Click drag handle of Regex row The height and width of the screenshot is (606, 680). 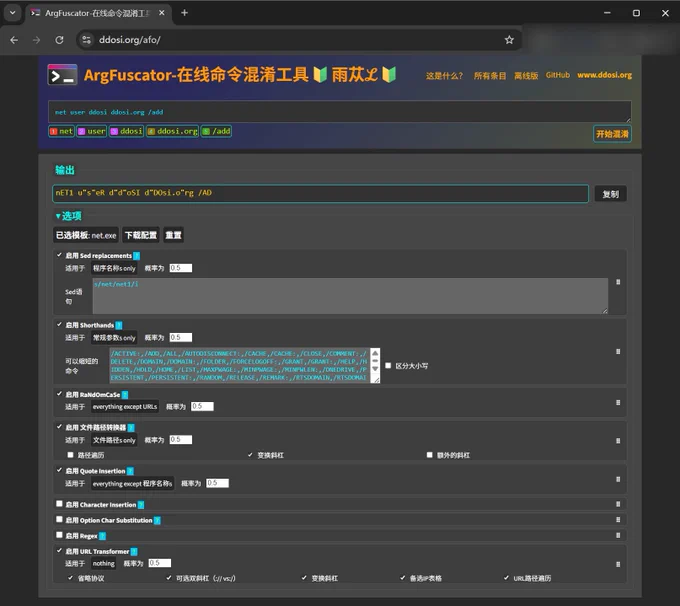point(618,535)
